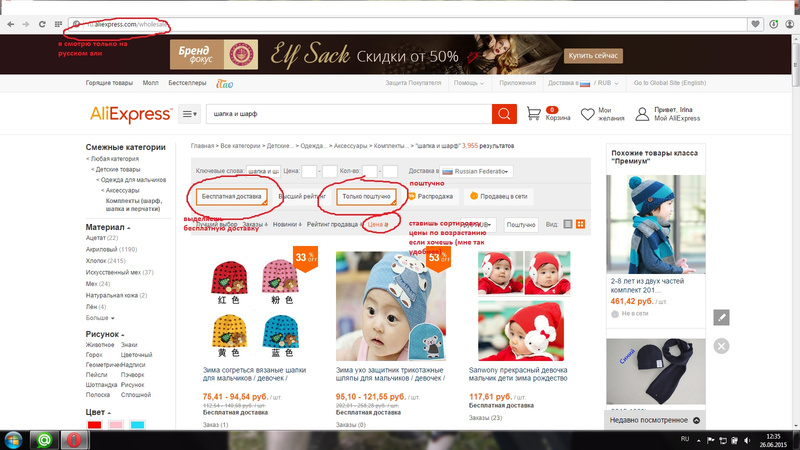Click the browser back arrow
The image size is (800, 450).
[x=10, y=24]
